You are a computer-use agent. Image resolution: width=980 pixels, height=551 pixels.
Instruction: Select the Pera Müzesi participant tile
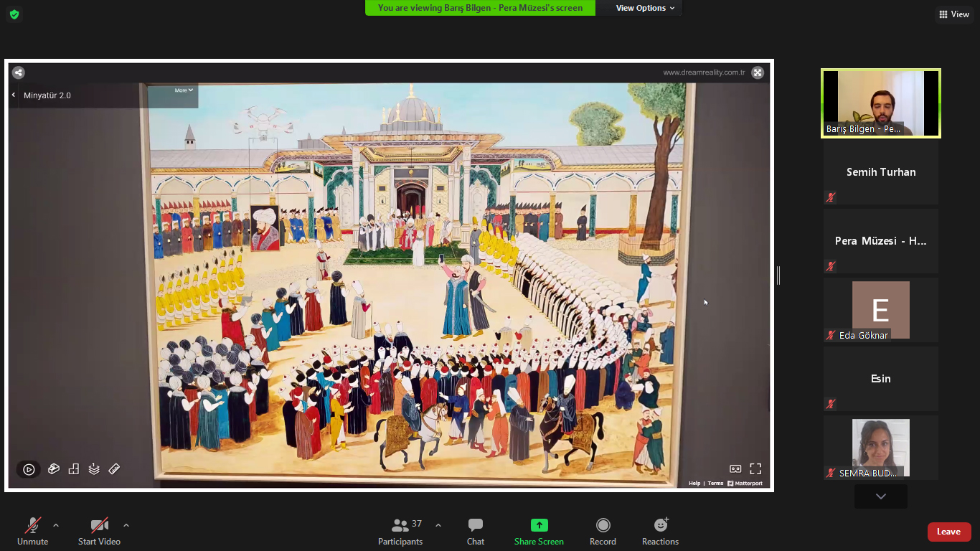coord(881,241)
